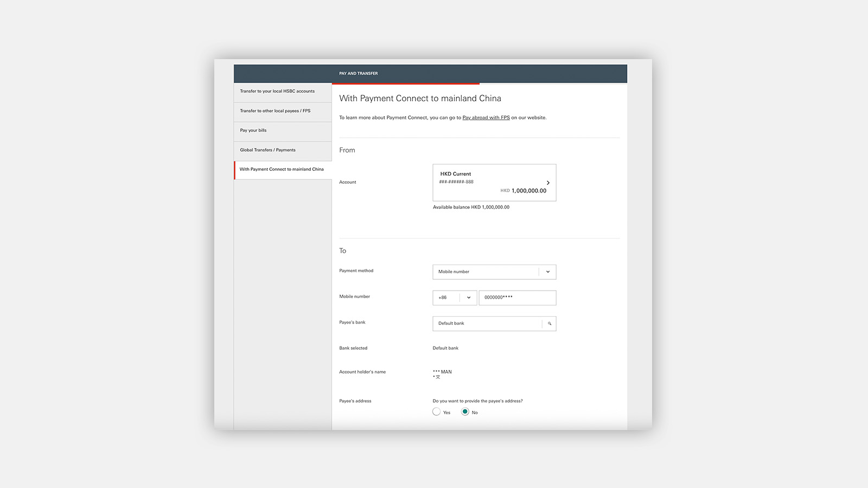Click the Account holder's name label
This screenshot has width=868, height=488.
(362, 372)
